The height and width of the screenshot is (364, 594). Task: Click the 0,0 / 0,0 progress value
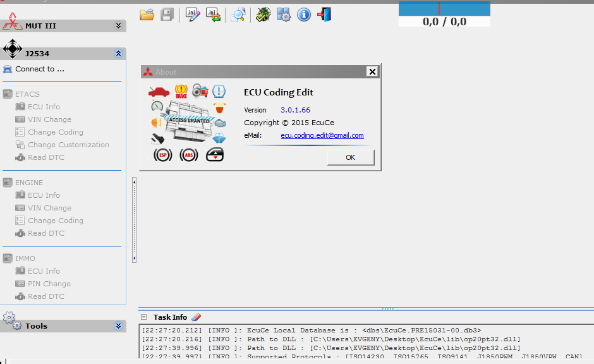tap(444, 21)
